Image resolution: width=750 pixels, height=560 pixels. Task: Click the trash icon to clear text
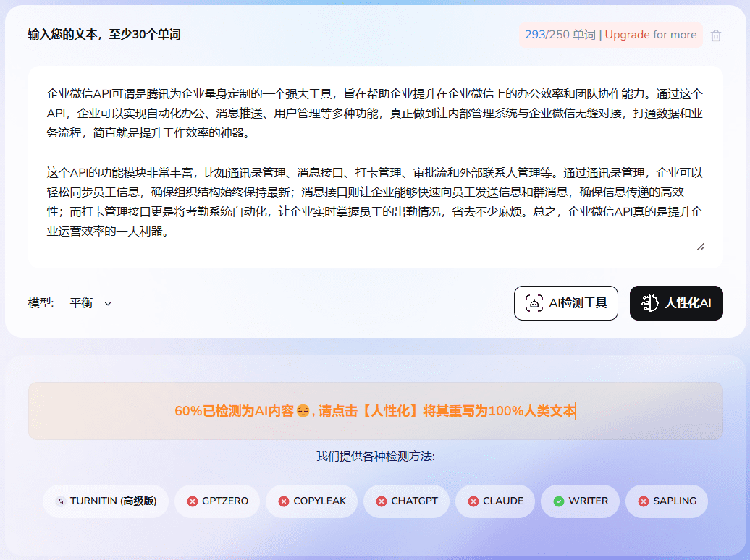tap(716, 35)
